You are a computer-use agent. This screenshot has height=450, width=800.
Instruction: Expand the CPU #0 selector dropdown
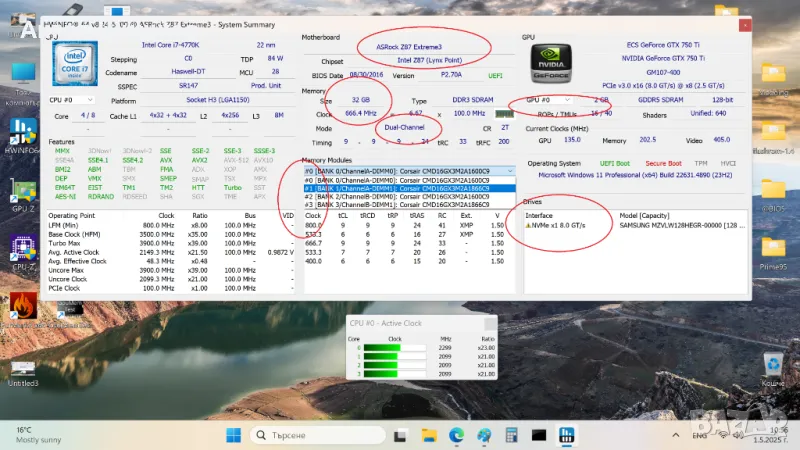click(74, 100)
